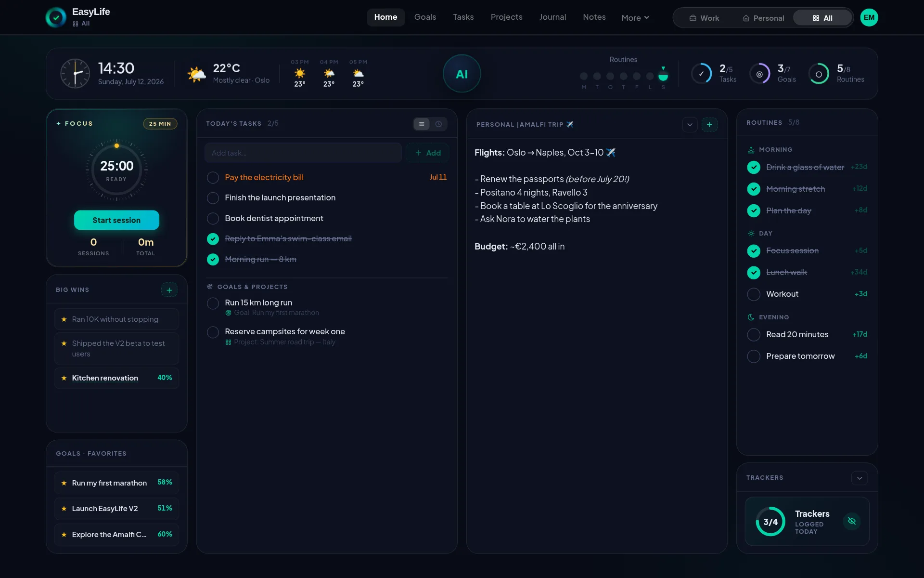Check off Pay the electricity bill

point(213,178)
